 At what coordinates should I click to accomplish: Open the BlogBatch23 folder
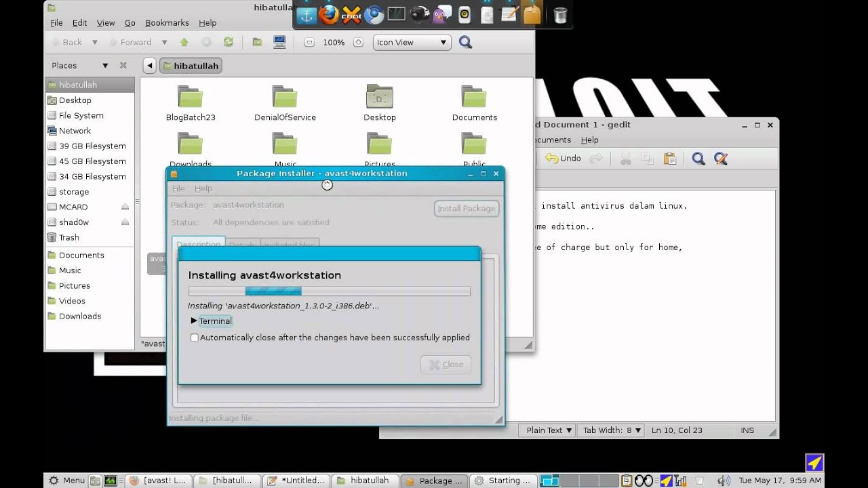191,104
